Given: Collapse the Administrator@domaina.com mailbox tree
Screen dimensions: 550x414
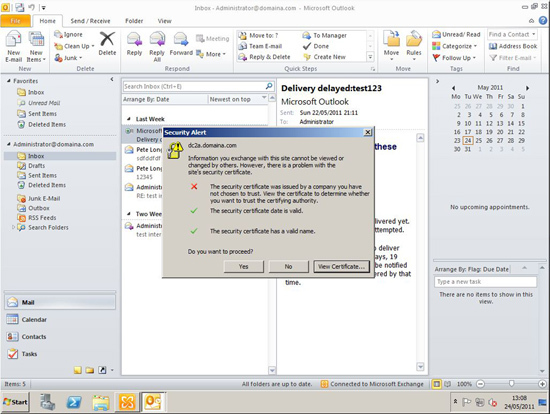Looking at the screenshot, I should coord(8,144).
